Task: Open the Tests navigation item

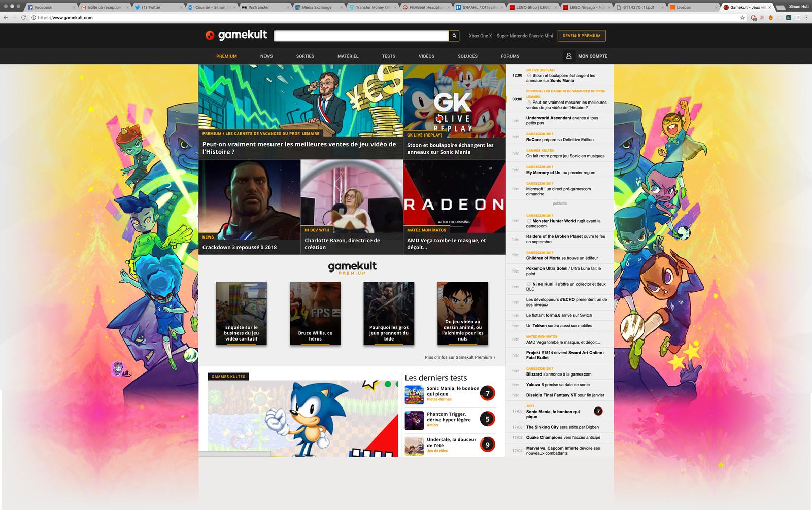Action: click(x=389, y=56)
